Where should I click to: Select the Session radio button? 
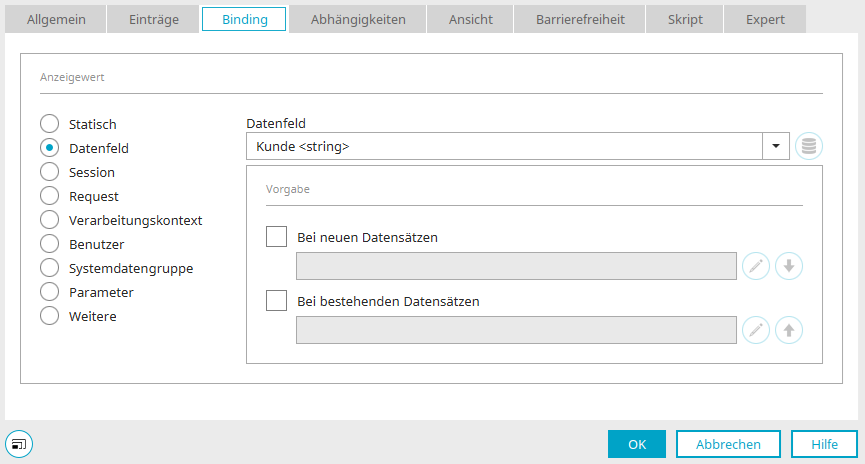pos(50,172)
